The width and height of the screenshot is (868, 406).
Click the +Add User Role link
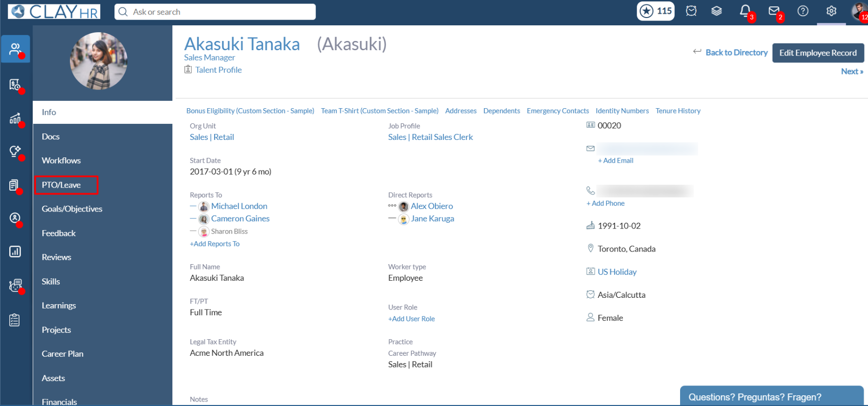pos(411,319)
